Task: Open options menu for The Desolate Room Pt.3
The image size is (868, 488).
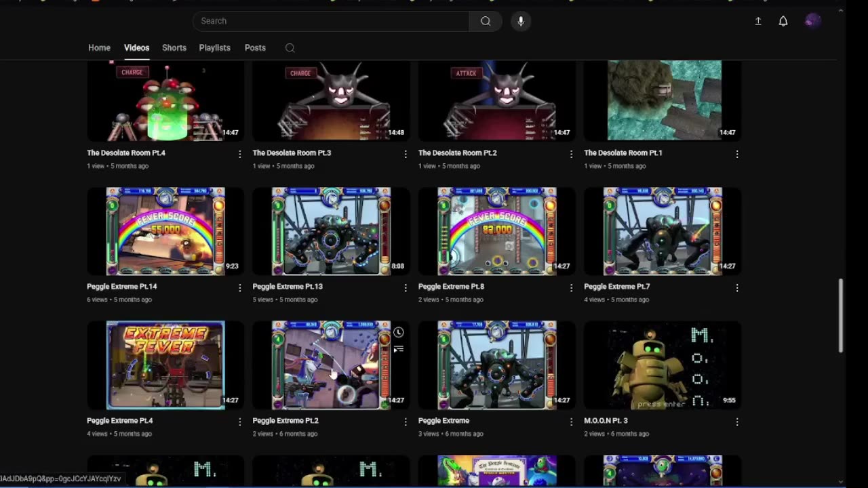Action: click(x=406, y=155)
